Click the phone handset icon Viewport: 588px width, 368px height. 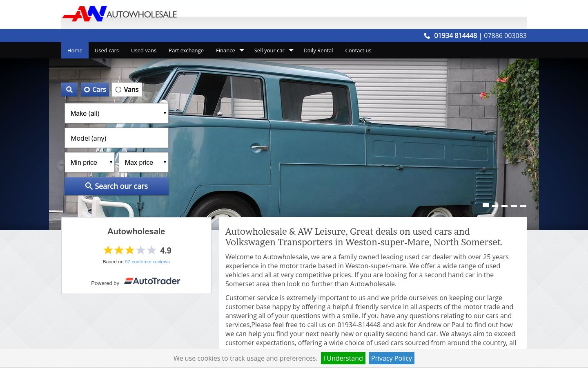(x=427, y=36)
